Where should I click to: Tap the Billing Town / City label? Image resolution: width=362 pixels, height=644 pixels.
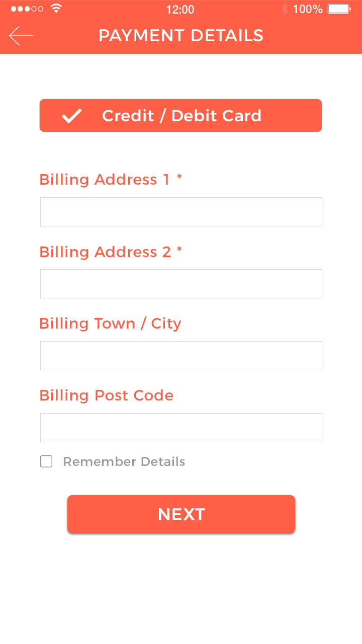(x=110, y=324)
